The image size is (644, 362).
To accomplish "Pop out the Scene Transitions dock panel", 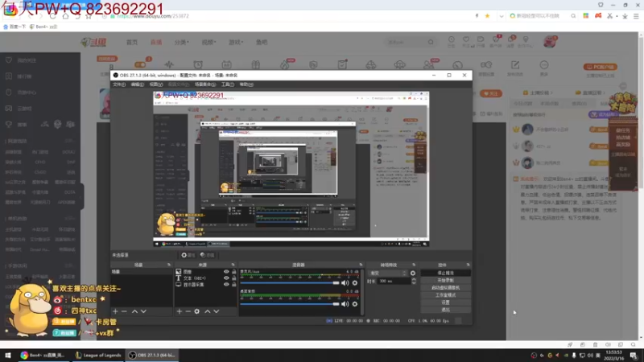I will point(414,265).
